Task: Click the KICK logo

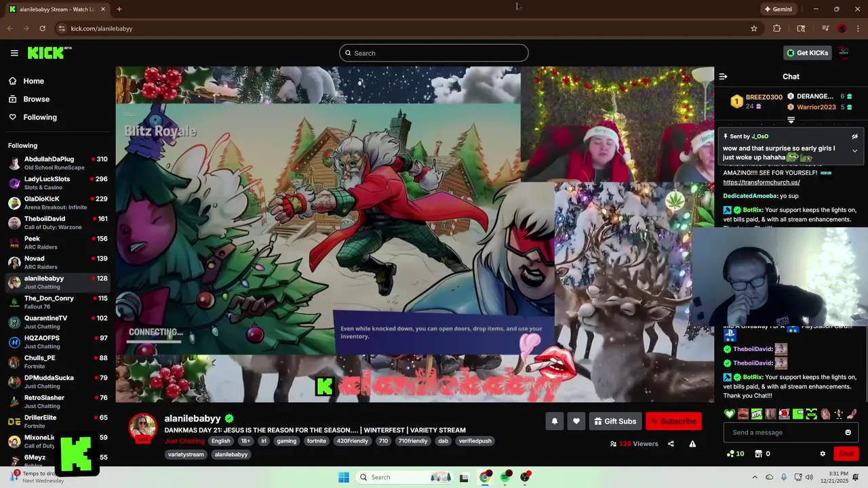Action: (50, 53)
